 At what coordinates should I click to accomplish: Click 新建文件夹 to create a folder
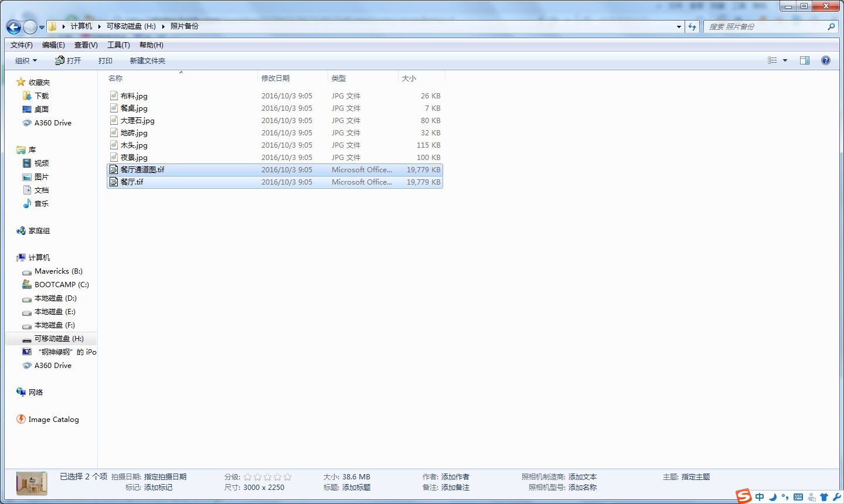tap(148, 61)
